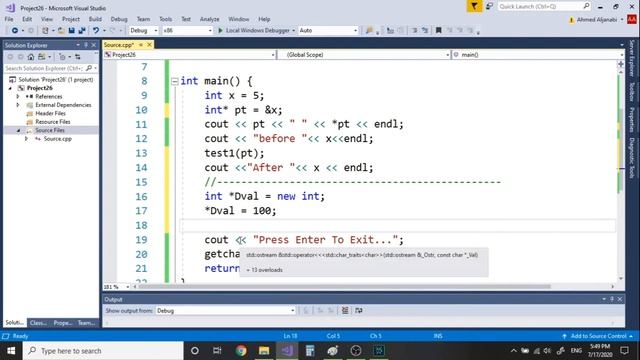The width and height of the screenshot is (640, 360).
Task: Open the Edit menu
Action: point(27,19)
